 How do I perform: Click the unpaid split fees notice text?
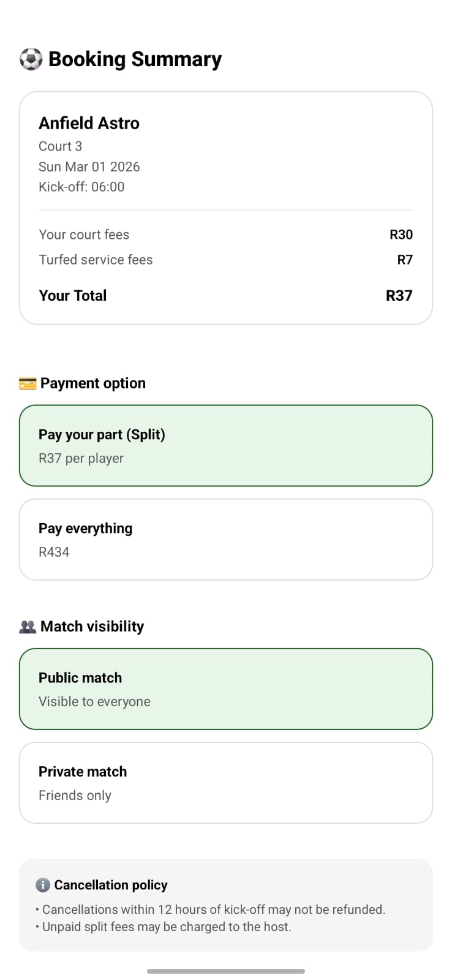pos(166,927)
